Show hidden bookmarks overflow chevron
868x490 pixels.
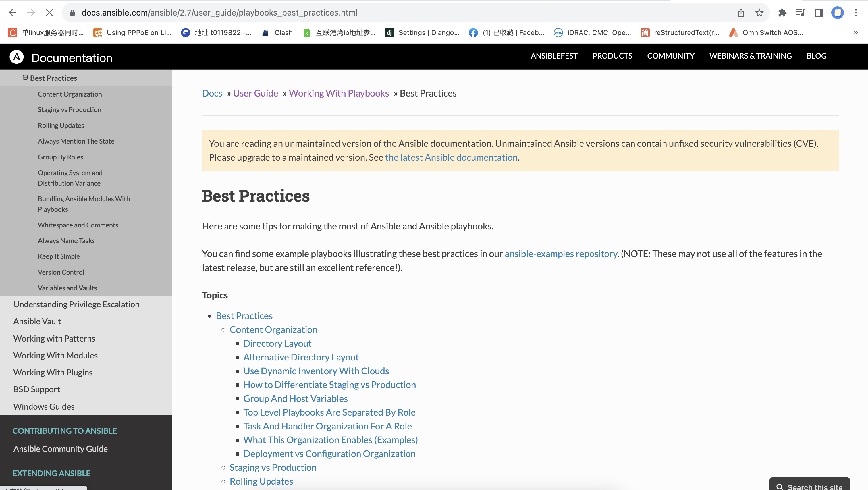[x=856, y=33]
